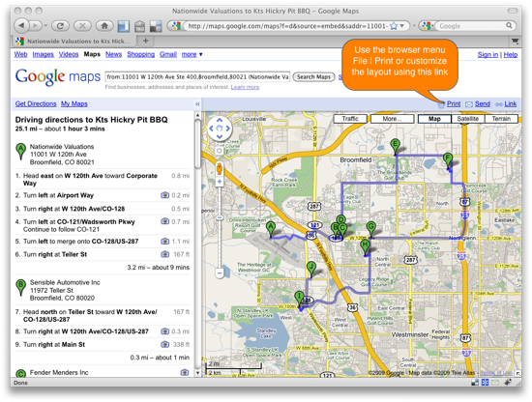Click the Search Maps button
Image resolution: width=532 pixels, height=402 pixels.
(x=313, y=77)
